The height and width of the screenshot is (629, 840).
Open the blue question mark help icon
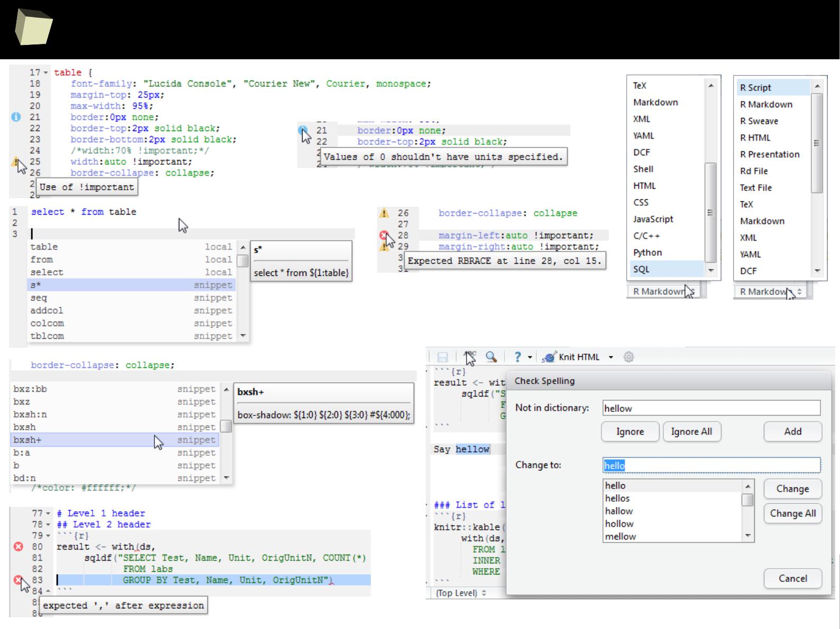point(518,357)
